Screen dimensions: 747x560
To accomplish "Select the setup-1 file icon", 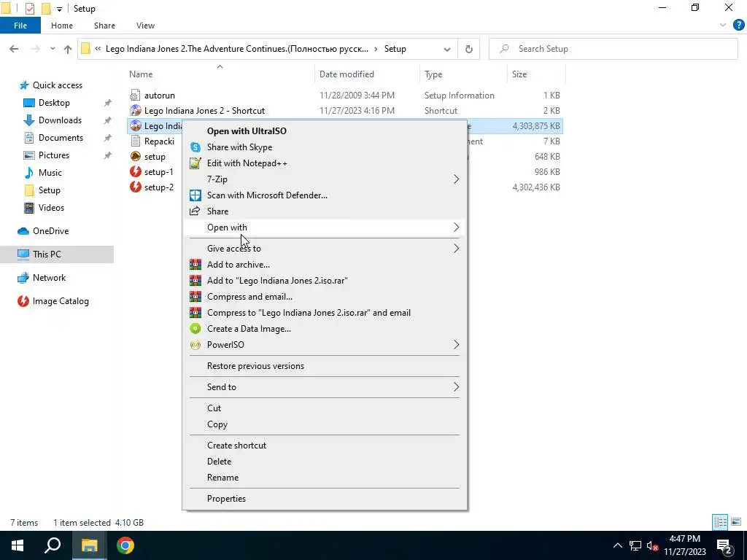I will 135,172.
